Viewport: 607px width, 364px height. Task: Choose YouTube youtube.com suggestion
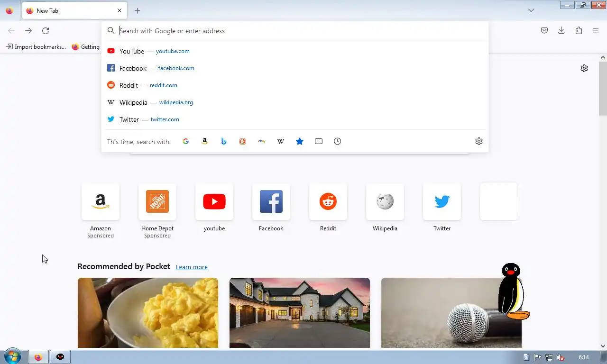[x=295, y=51]
